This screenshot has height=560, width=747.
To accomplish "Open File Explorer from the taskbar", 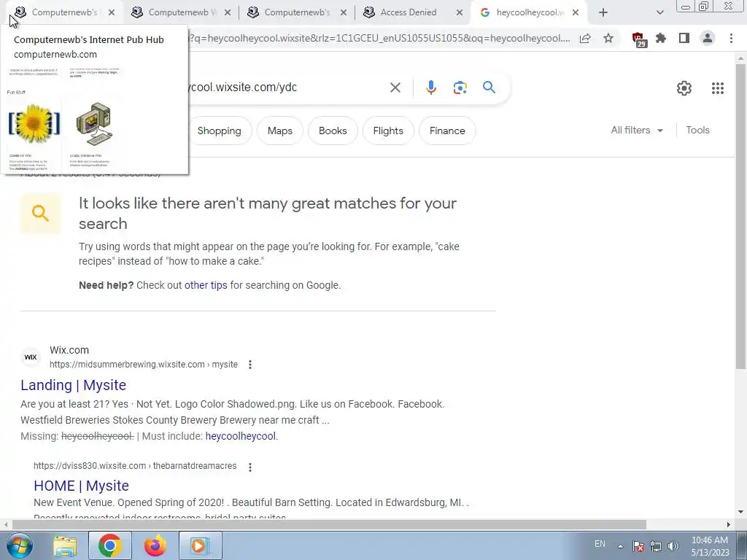I will (x=65, y=545).
